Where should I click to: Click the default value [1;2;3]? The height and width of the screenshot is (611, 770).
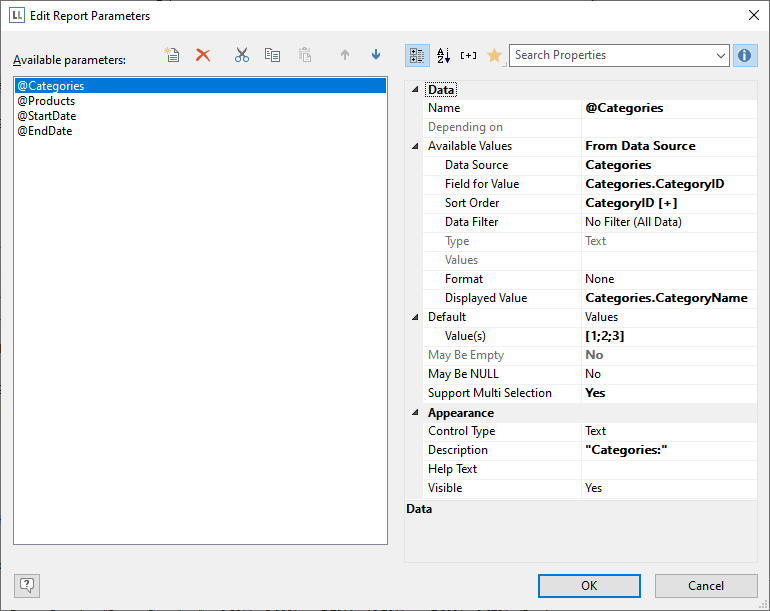pyautogui.click(x=669, y=336)
